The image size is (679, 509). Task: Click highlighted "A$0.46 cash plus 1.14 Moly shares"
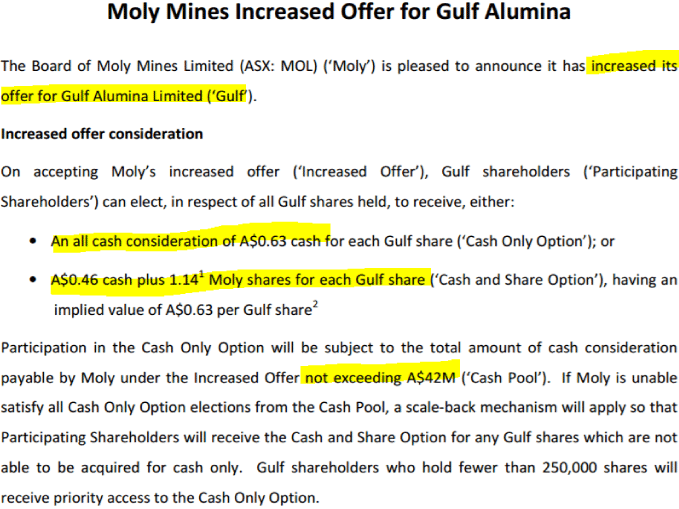[240, 279]
